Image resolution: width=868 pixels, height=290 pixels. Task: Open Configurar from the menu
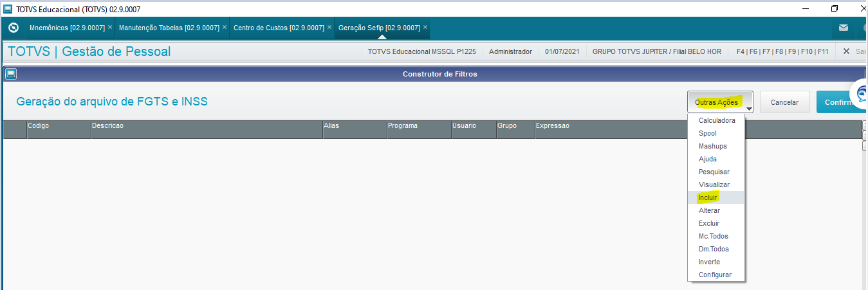716,275
